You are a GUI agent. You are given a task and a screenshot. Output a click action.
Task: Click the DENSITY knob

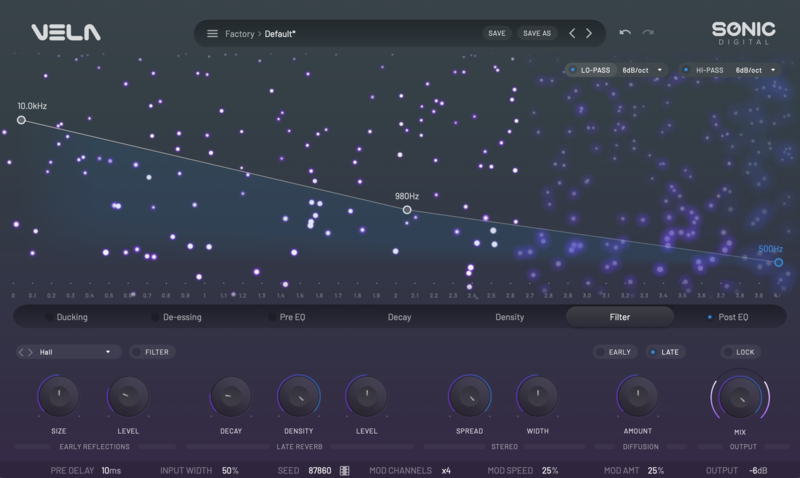298,396
